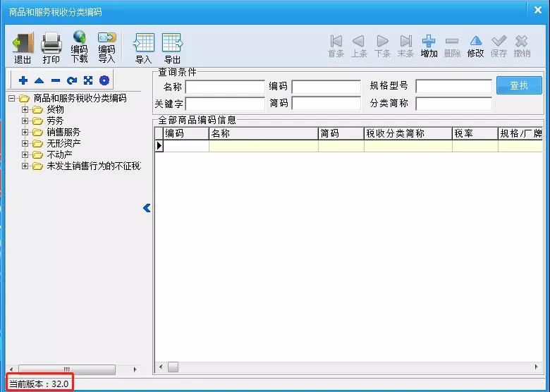Click the 查找 search button
Viewport: 550px width, 392px height.
[x=519, y=85]
